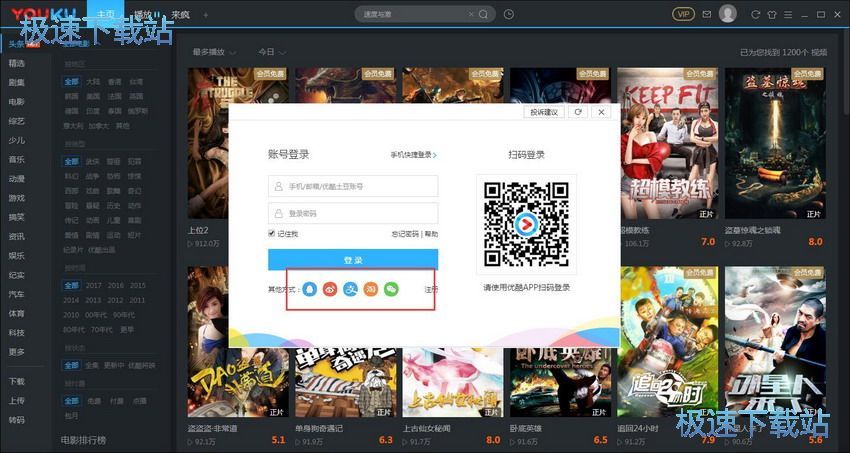Clear the search box with the X icon
The width and height of the screenshot is (850, 453).
click(x=471, y=15)
